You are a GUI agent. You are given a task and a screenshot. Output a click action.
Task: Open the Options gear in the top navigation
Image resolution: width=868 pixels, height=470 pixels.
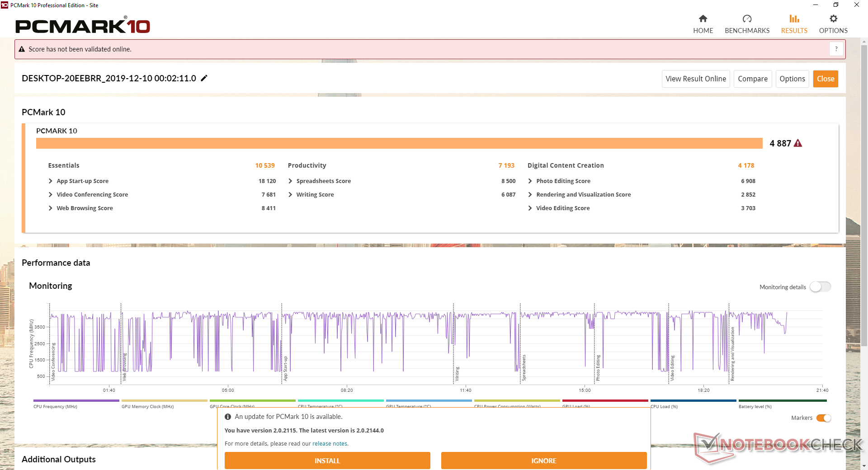pos(833,19)
